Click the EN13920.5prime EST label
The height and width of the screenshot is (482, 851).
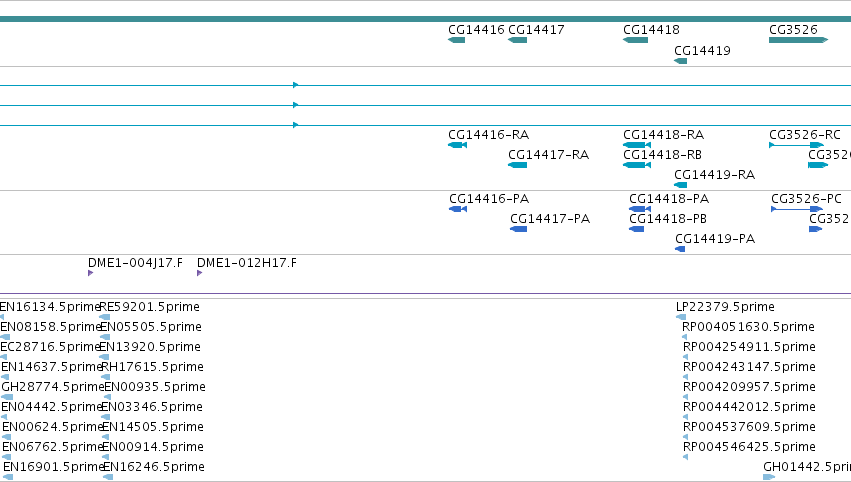pyautogui.click(x=150, y=347)
